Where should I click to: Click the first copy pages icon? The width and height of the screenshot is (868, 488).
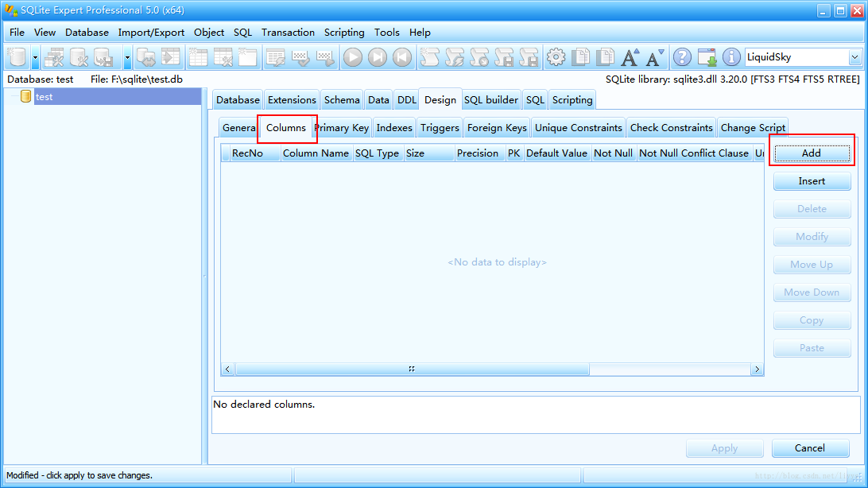(x=581, y=57)
